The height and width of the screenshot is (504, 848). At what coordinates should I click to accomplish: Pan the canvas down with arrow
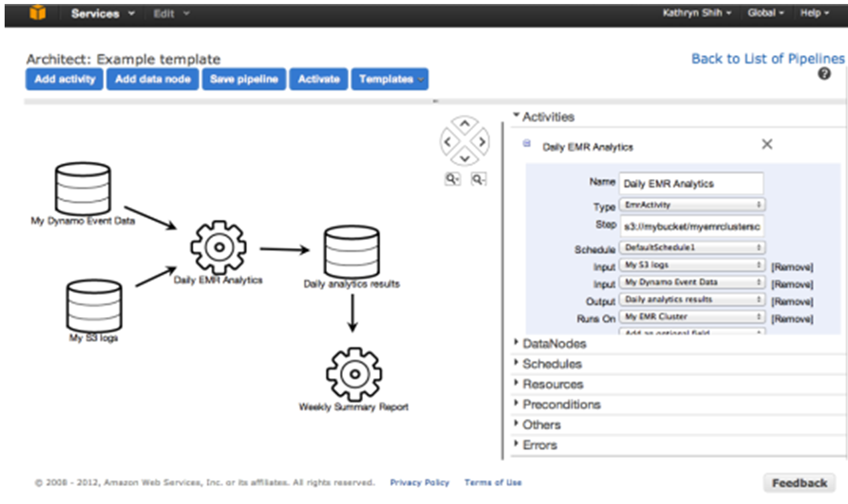(x=465, y=158)
